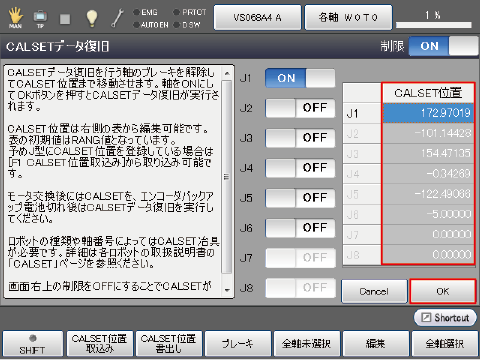This screenshot has width=480, height=360.
Task: Toggle the J1 axis switch off
Action: pyautogui.click(x=300, y=78)
